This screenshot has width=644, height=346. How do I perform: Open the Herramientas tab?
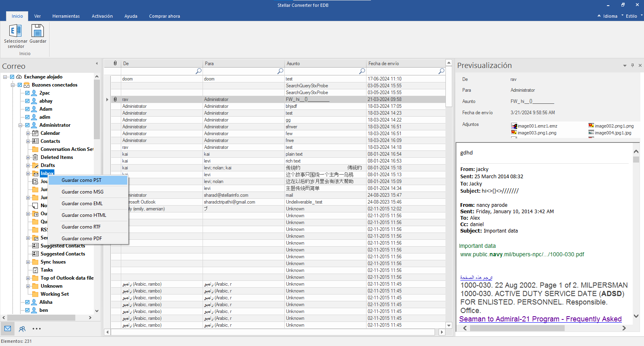coord(66,16)
